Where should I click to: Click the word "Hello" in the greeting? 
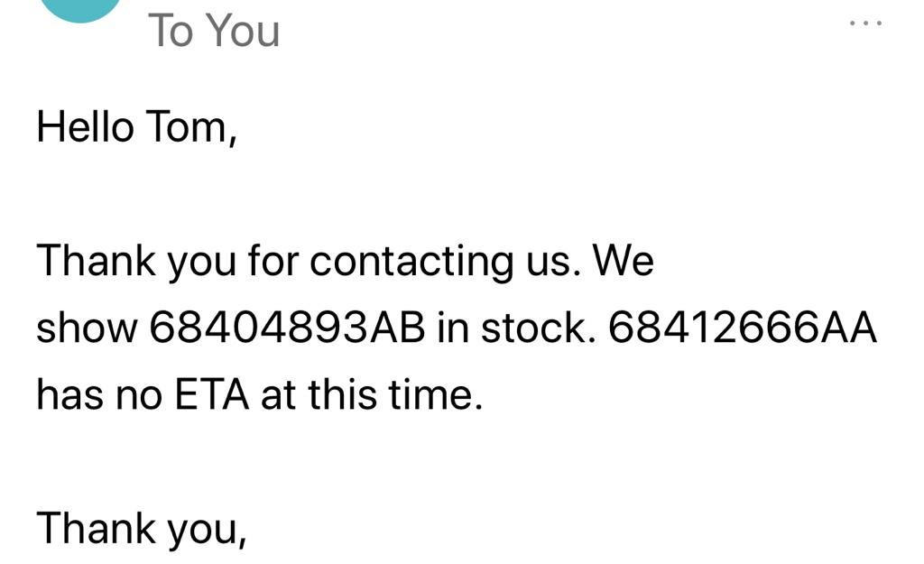86,127
